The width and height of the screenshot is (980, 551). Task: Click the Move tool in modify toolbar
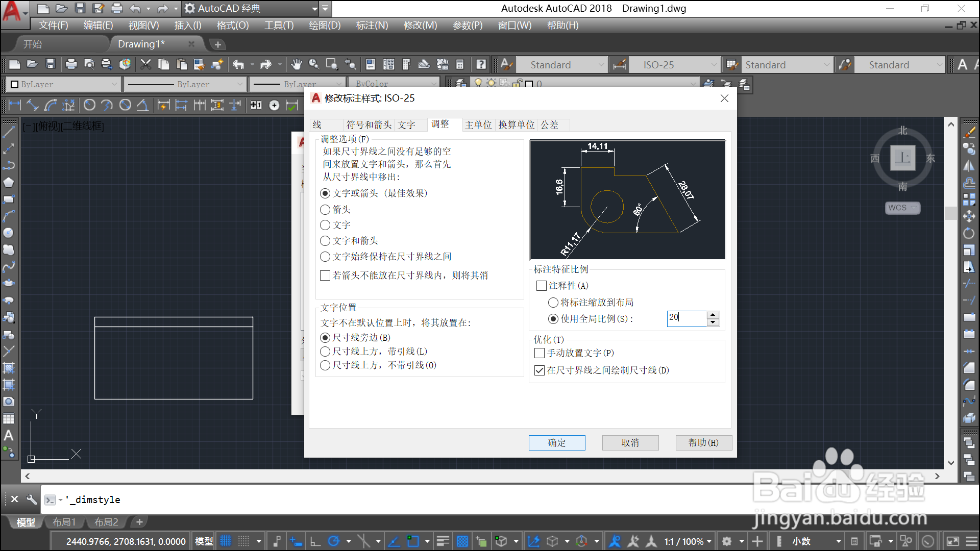click(x=969, y=216)
